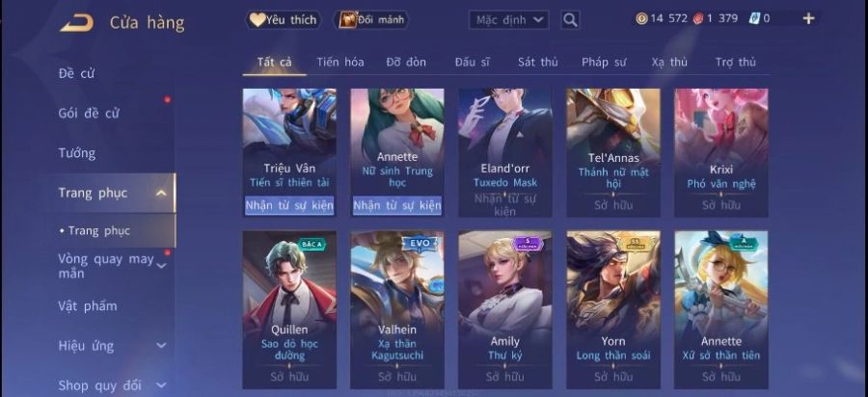The width and height of the screenshot is (868, 397).
Task: Open the search magnifier icon
Action: pyautogui.click(x=570, y=20)
